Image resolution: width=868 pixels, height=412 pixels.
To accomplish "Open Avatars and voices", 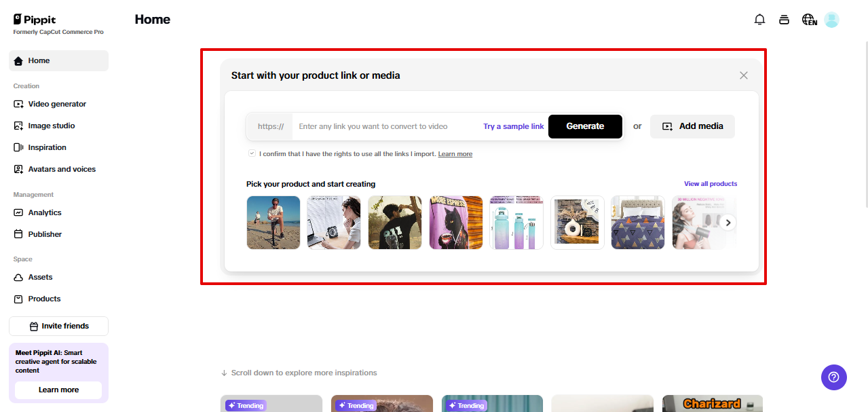I will [61, 168].
